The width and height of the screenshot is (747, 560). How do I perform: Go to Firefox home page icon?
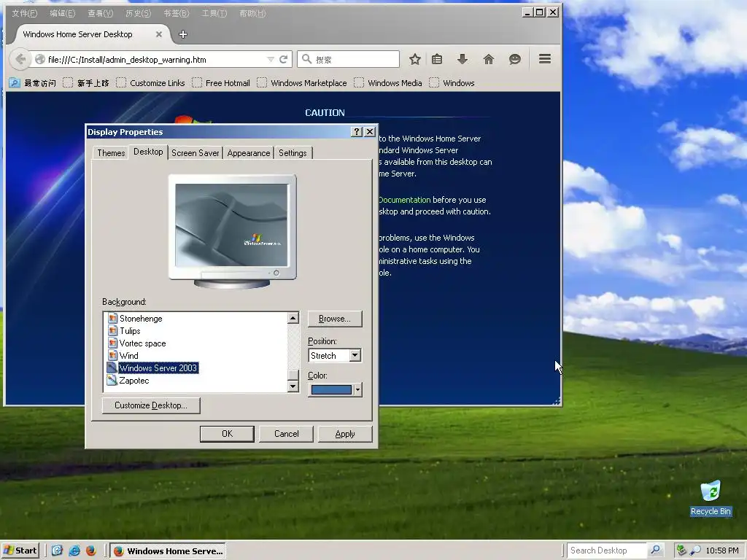pyautogui.click(x=488, y=59)
